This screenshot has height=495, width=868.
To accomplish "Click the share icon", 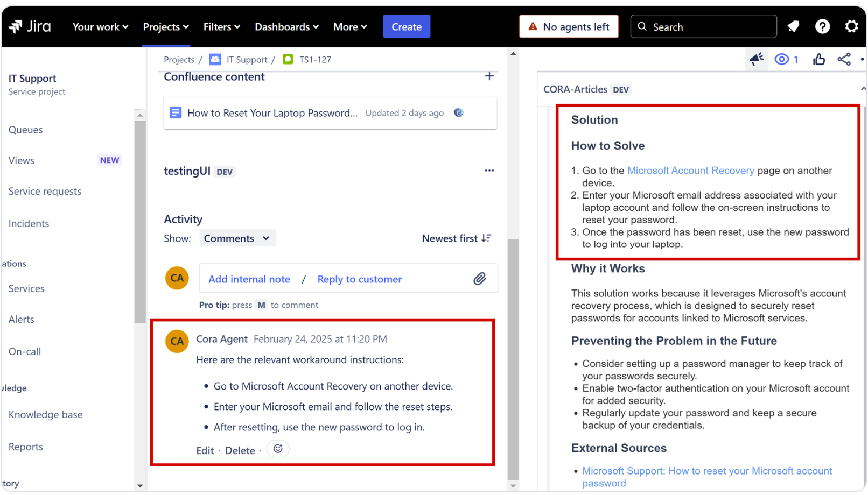I will pyautogui.click(x=844, y=59).
